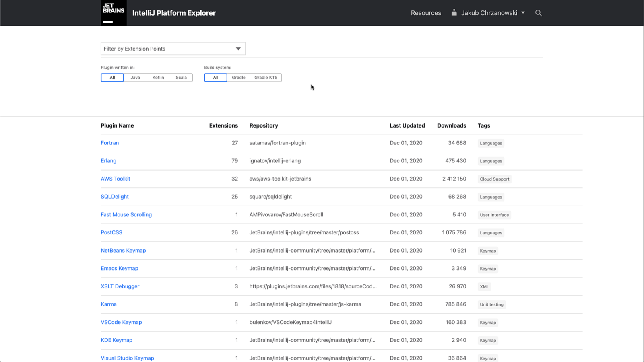Sort by the Plugin Name column header
The width and height of the screenshot is (644, 362).
pyautogui.click(x=117, y=125)
